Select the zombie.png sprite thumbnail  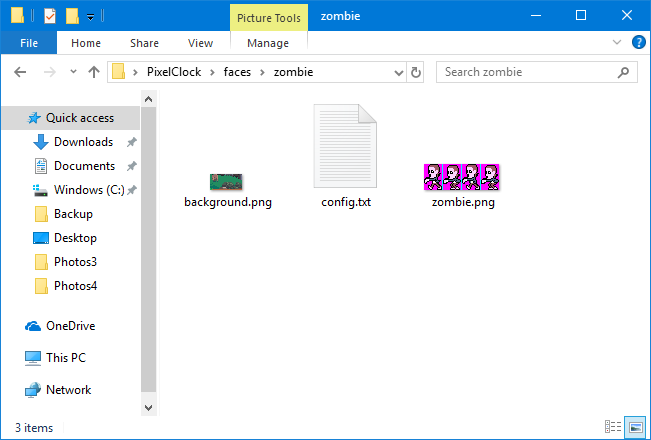[461, 177]
